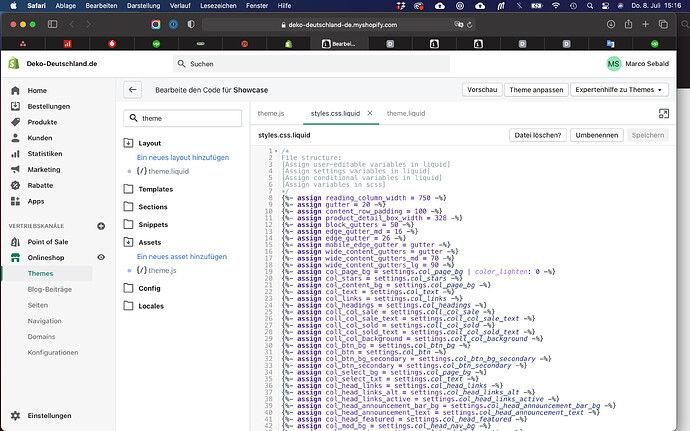The image size is (690, 431).
Task: Open Safari Ablage menu
Action: (x=66, y=6)
